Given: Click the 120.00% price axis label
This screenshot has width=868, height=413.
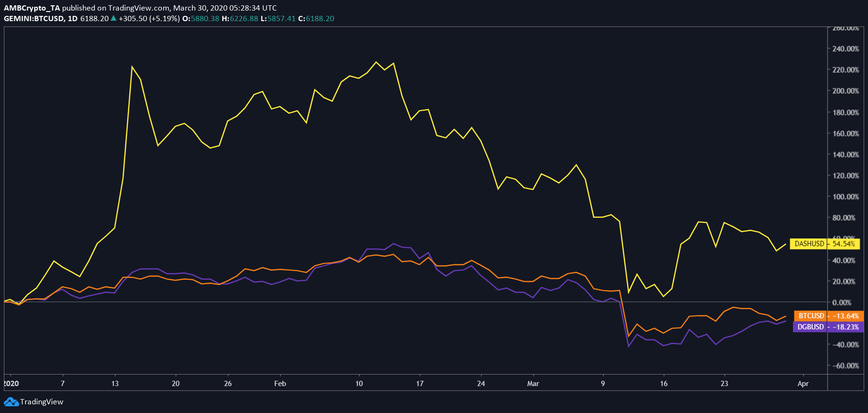Looking at the screenshot, I should (x=846, y=176).
